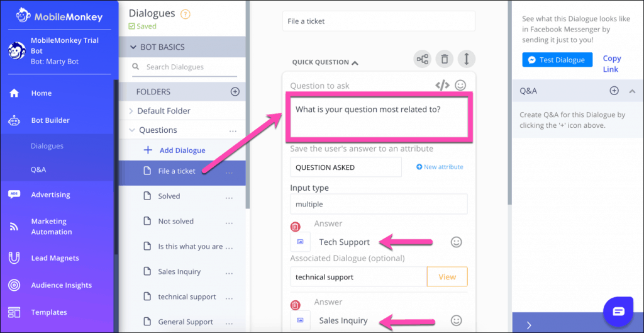Open emoji picker for Sales Inquiry answer
This screenshot has width=644, height=333.
click(x=457, y=320)
